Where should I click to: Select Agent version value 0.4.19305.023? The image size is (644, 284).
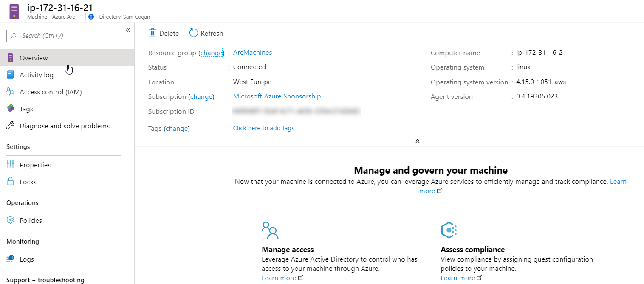[537, 96]
